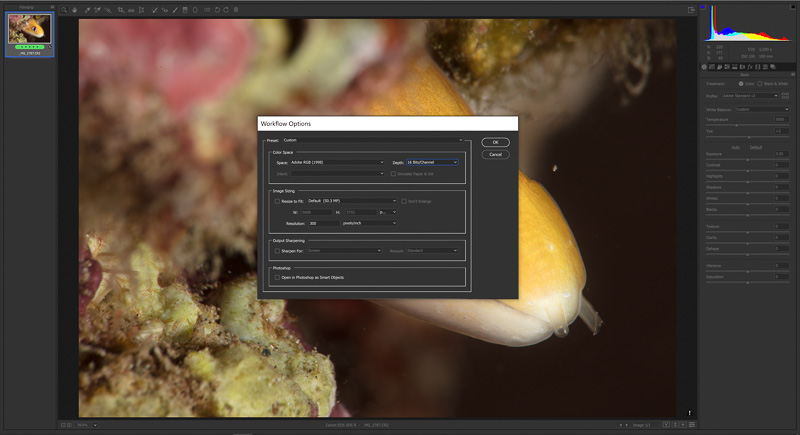Screen dimensions: 800x435
Task: Toggle full screen mode icon
Action: [x=691, y=9]
